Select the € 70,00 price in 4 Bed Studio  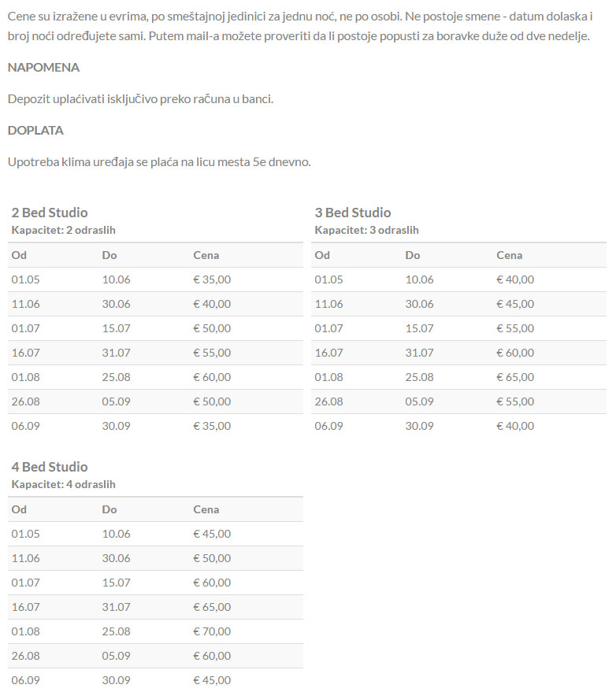tap(212, 631)
